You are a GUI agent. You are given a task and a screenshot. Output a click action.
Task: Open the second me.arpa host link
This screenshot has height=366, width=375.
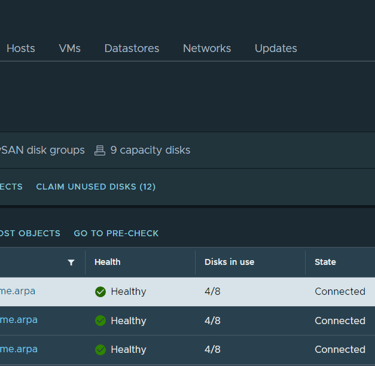19,320
